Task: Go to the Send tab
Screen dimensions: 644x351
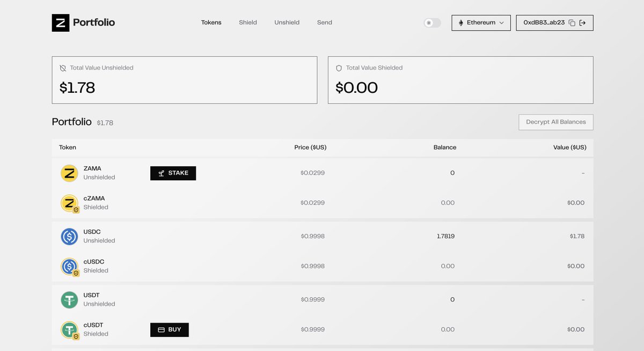Action: (325, 23)
